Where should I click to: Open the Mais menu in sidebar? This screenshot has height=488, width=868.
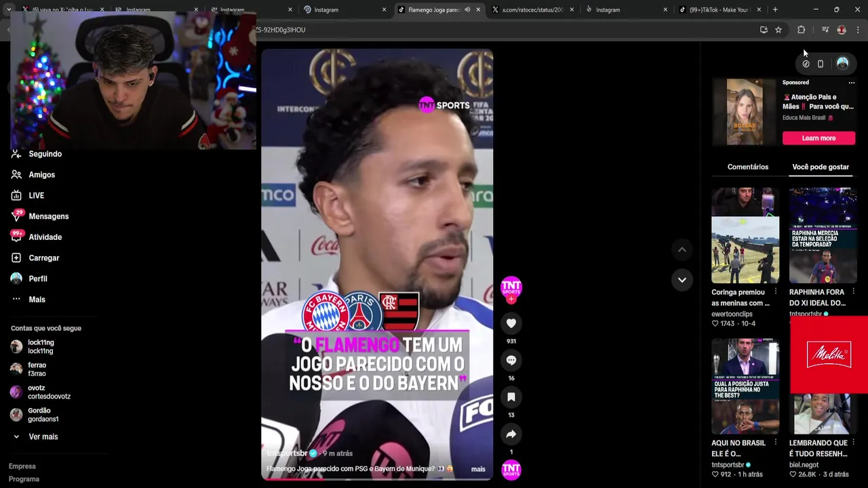tap(37, 300)
